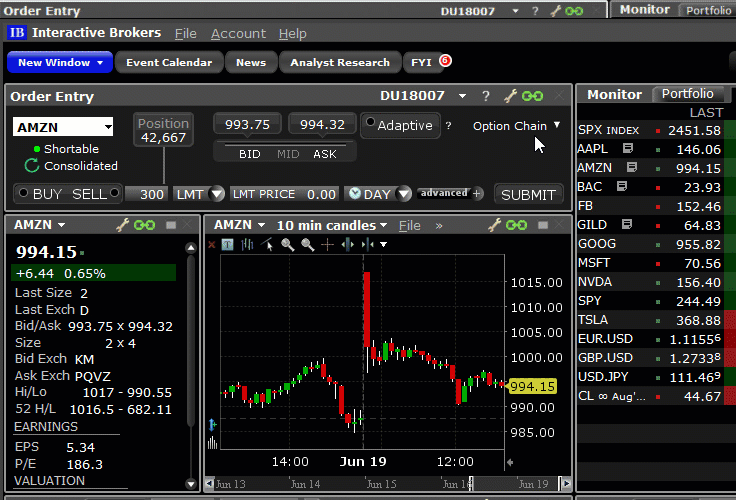Click the help question mark in Order Entry
The image size is (736, 500).
(x=486, y=96)
